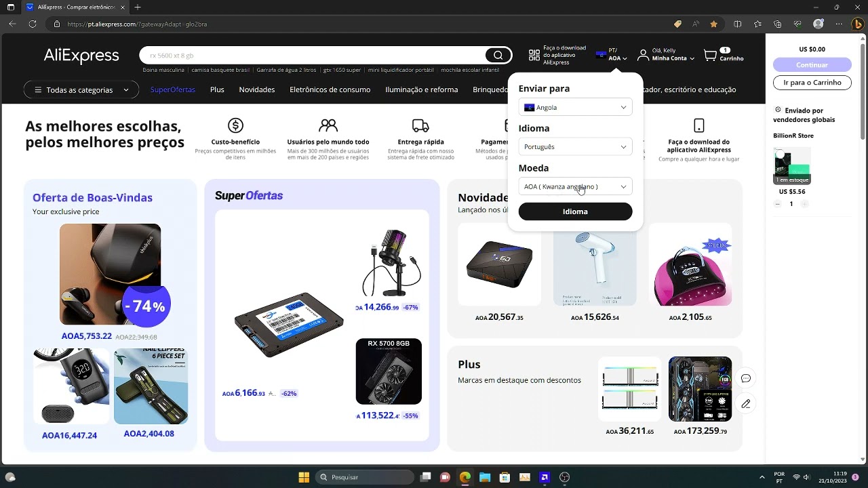Open the Novidades nav item
Image resolution: width=868 pixels, height=488 pixels.
257,89
